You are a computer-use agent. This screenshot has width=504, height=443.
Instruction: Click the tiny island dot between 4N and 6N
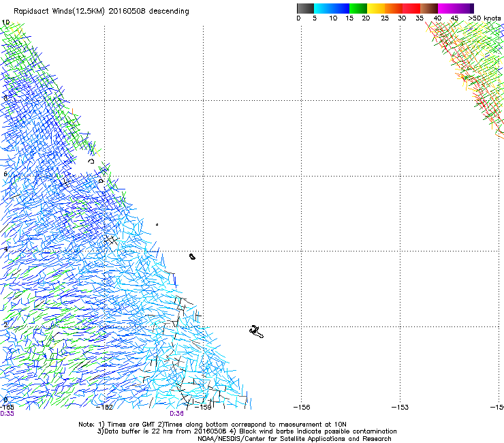157,224
